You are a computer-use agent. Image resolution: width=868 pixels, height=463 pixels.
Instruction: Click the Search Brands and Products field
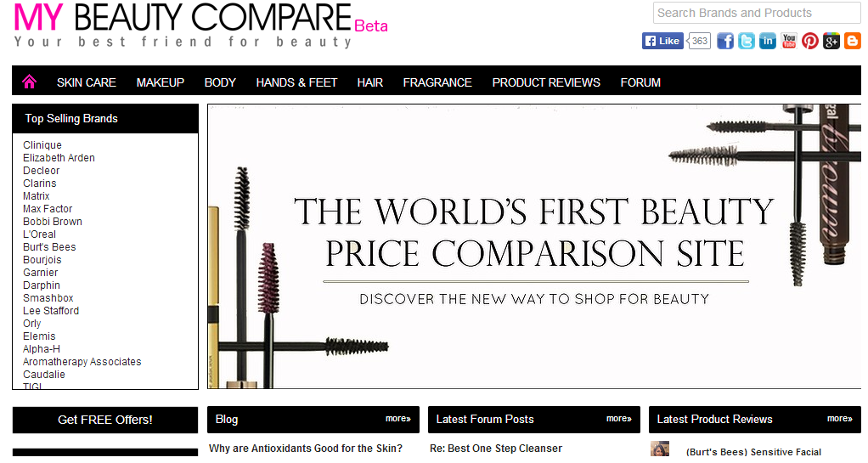[x=757, y=13]
